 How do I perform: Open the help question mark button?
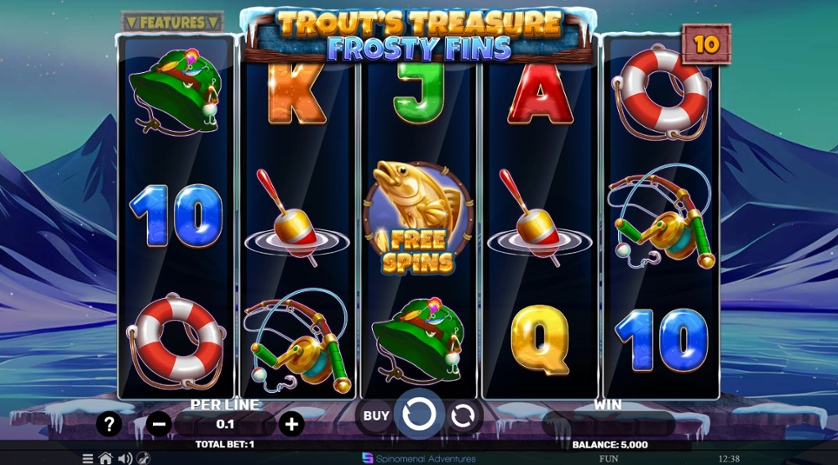click(x=109, y=424)
